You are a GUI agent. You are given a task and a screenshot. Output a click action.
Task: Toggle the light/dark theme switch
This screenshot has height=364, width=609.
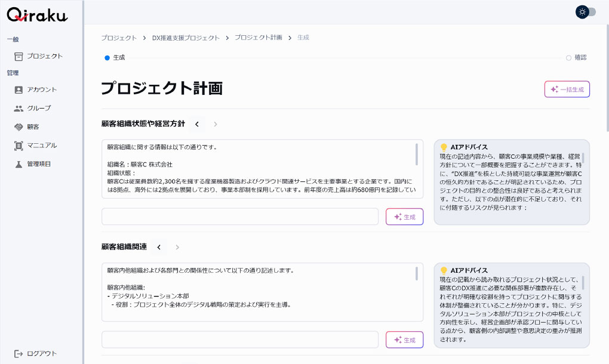click(x=586, y=12)
